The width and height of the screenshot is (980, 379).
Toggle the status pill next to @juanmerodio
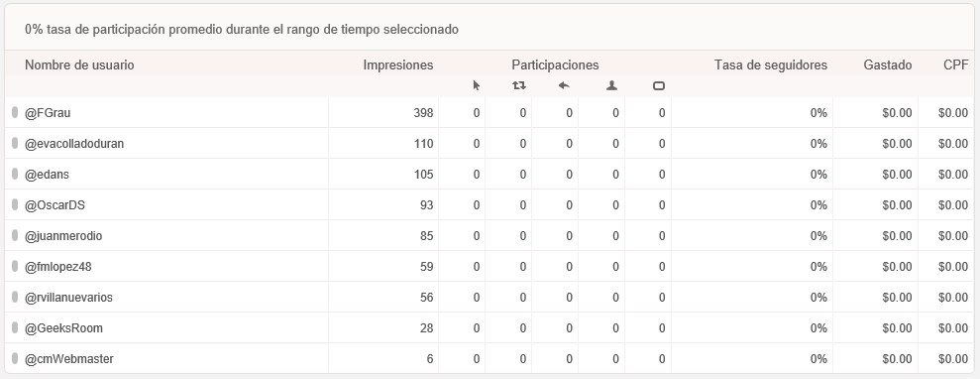[x=15, y=236]
